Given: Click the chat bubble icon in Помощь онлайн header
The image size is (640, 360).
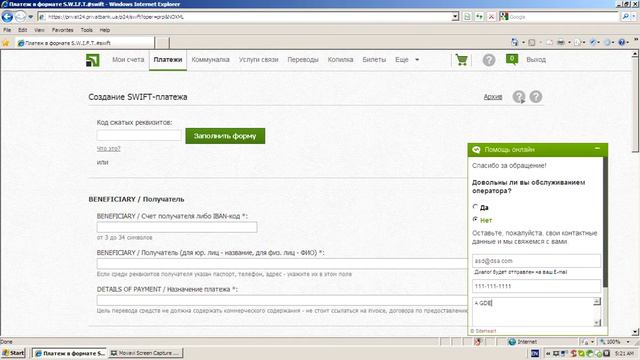Looking at the screenshot, I should pyautogui.click(x=476, y=150).
